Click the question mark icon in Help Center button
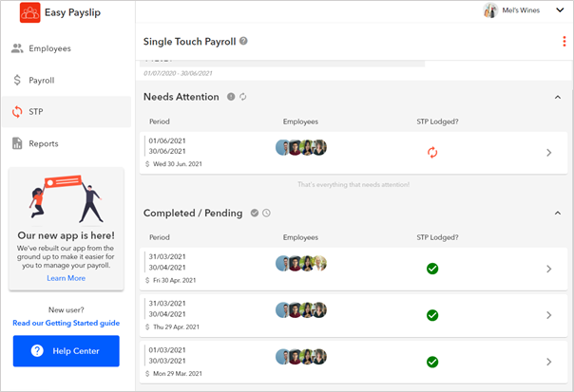Viewport: 574px width, 392px height. (37, 350)
